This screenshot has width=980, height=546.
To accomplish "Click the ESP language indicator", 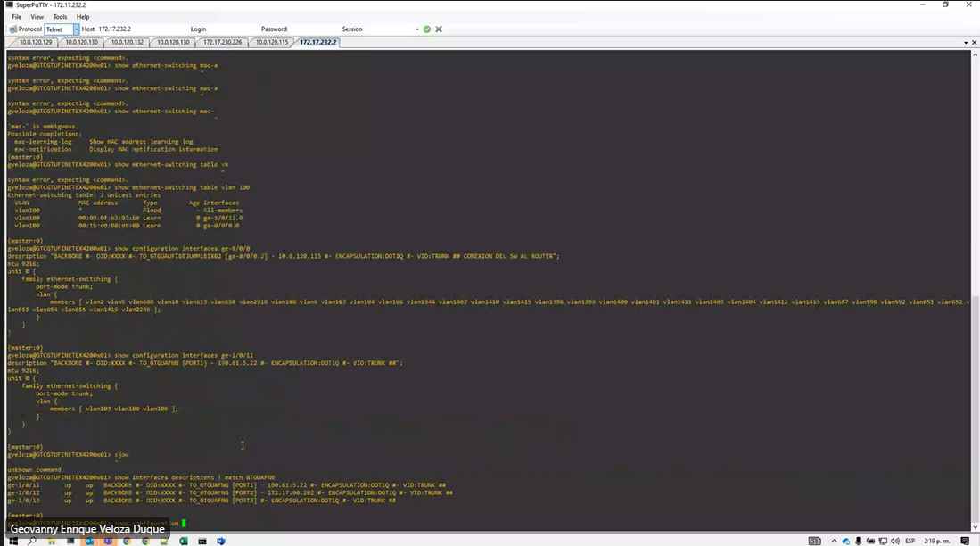I will (x=910, y=541).
